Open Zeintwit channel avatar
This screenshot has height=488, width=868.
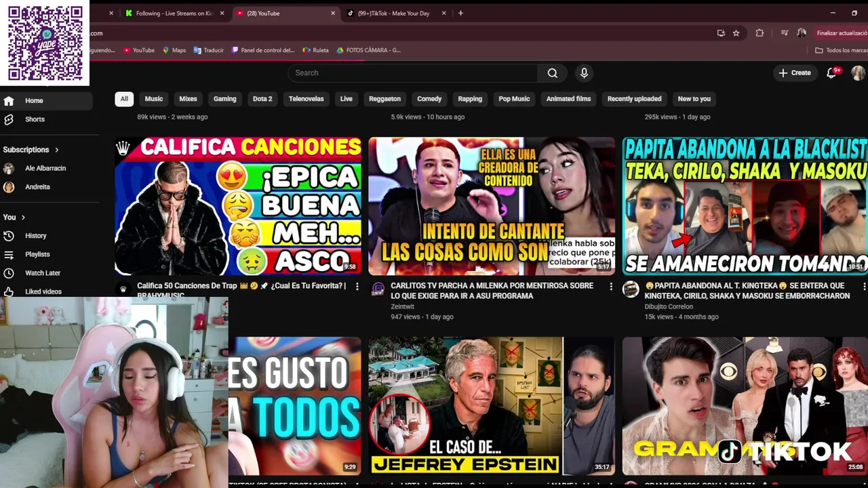click(378, 289)
